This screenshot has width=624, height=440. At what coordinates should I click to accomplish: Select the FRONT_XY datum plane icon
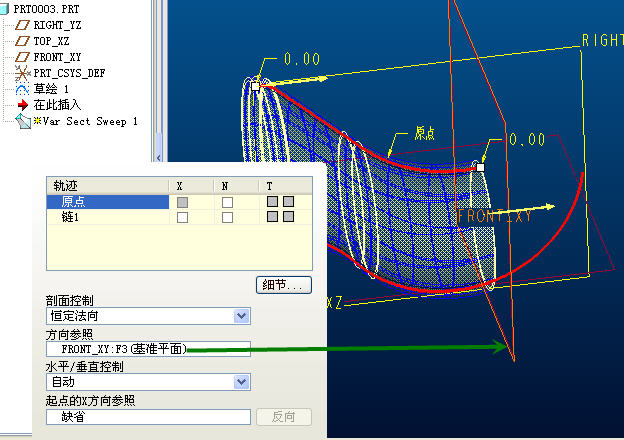point(22,57)
